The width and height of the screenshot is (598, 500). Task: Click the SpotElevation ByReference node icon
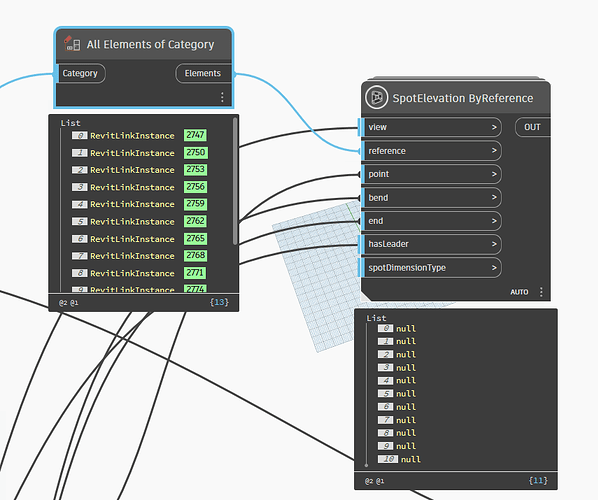click(376, 98)
